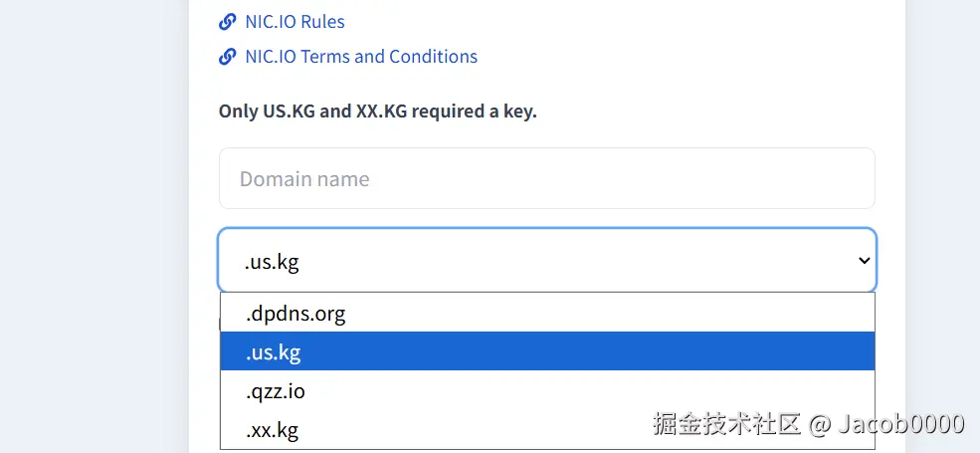Click the dropdown chevron arrow of suffix selector
Viewport: 980px width, 453px height.
(864, 261)
